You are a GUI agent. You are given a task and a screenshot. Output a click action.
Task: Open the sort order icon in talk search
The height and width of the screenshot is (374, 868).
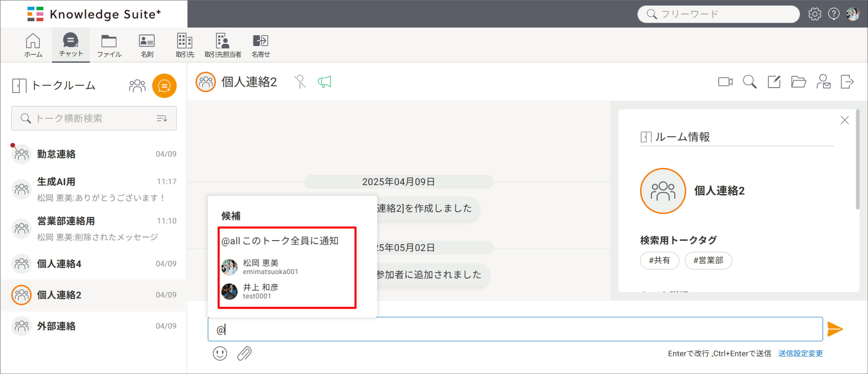point(162,118)
